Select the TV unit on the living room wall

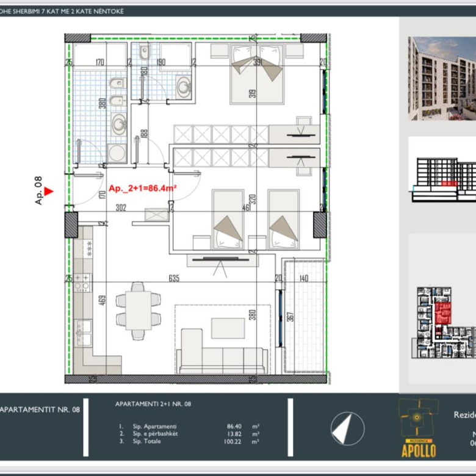tap(221, 261)
